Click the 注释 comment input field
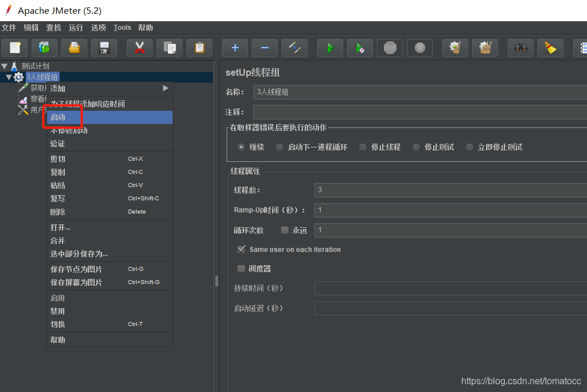This screenshot has height=392, width=587. pyautogui.click(x=420, y=112)
